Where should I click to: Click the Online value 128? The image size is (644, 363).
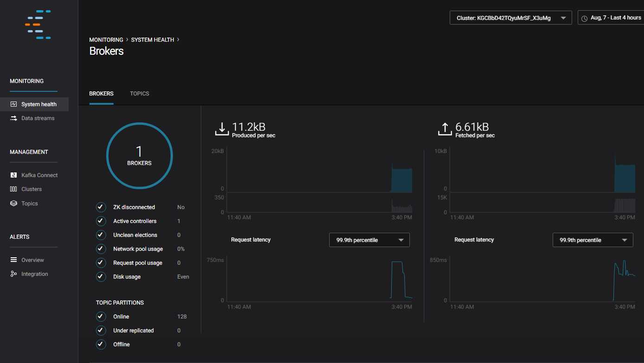tap(182, 317)
